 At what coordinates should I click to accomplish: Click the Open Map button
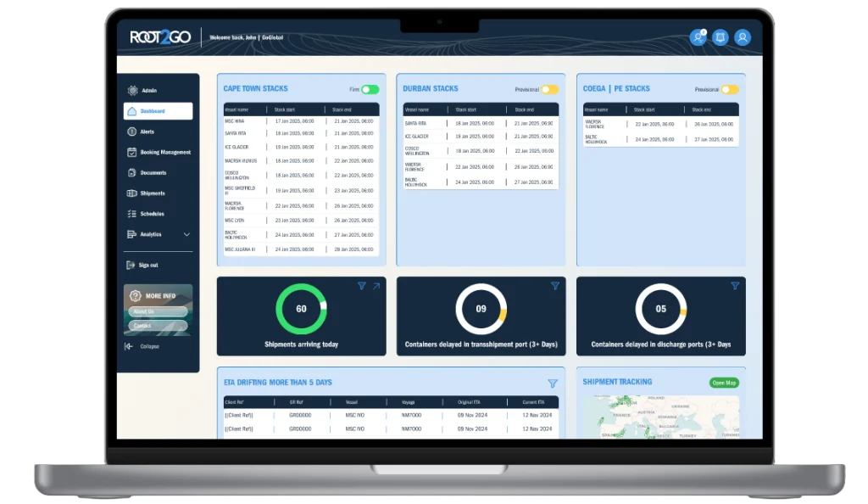point(724,383)
